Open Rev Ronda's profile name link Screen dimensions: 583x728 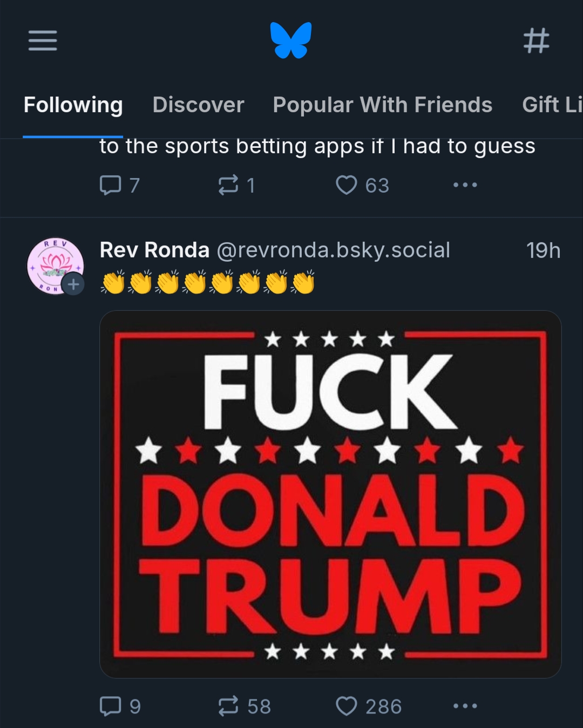point(154,250)
